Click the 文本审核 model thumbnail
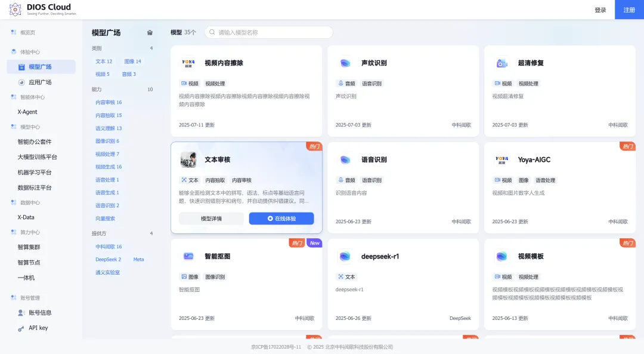The height and width of the screenshot is (354, 644). coord(188,159)
